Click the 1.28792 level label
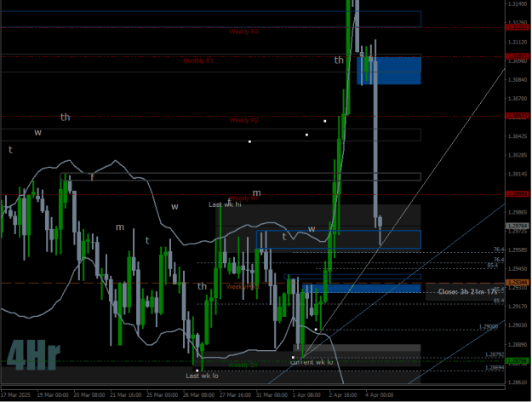Image resolution: width=532 pixels, height=402 pixels. [x=495, y=354]
